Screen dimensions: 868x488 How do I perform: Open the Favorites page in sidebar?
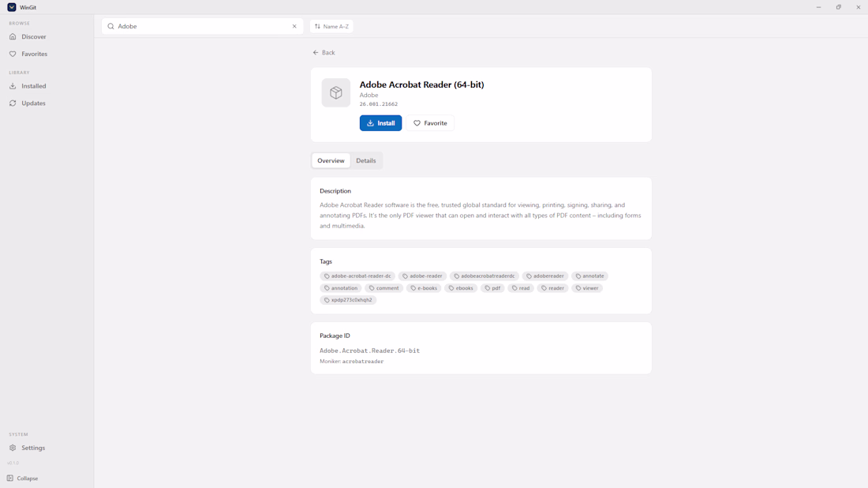[47, 54]
